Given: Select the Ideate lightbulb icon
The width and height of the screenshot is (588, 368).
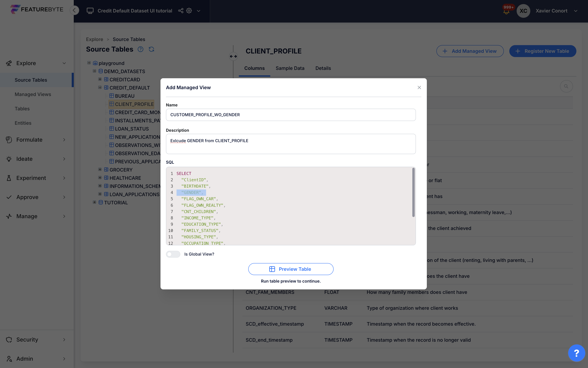Looking at the screenshot, I should click(x=9, y=159).
